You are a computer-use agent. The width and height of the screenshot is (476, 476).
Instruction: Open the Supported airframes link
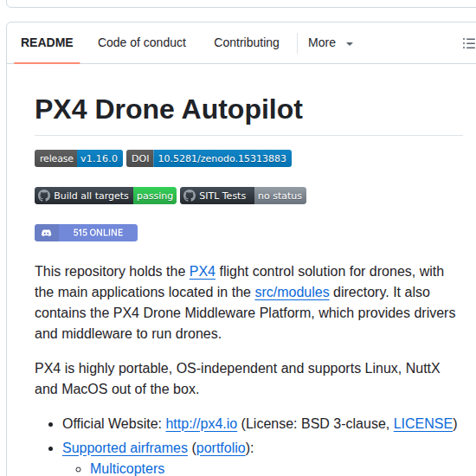click(x=125, y=448)
